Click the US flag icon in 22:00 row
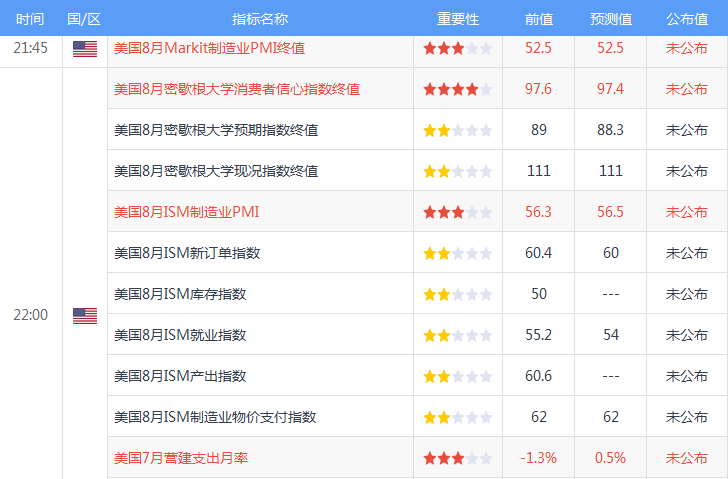Viewport: 728px width, 479px height. 85,316
